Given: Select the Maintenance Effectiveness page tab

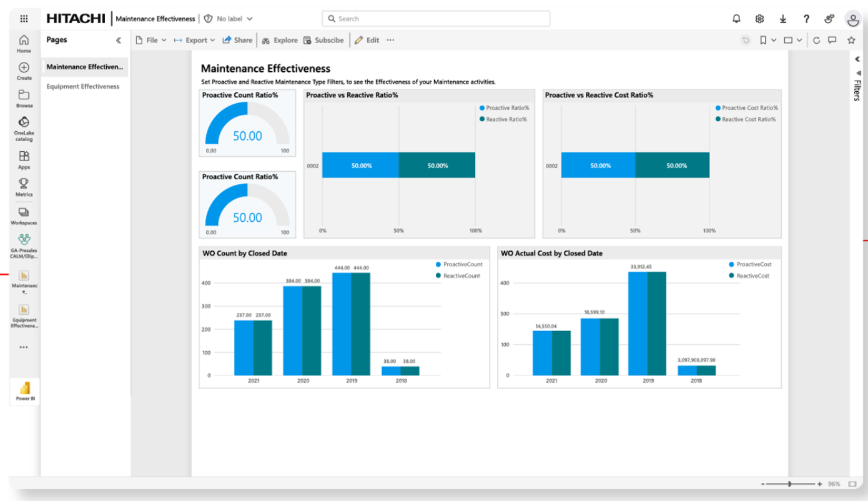Looking at the screenshot, I should (84, 67).
